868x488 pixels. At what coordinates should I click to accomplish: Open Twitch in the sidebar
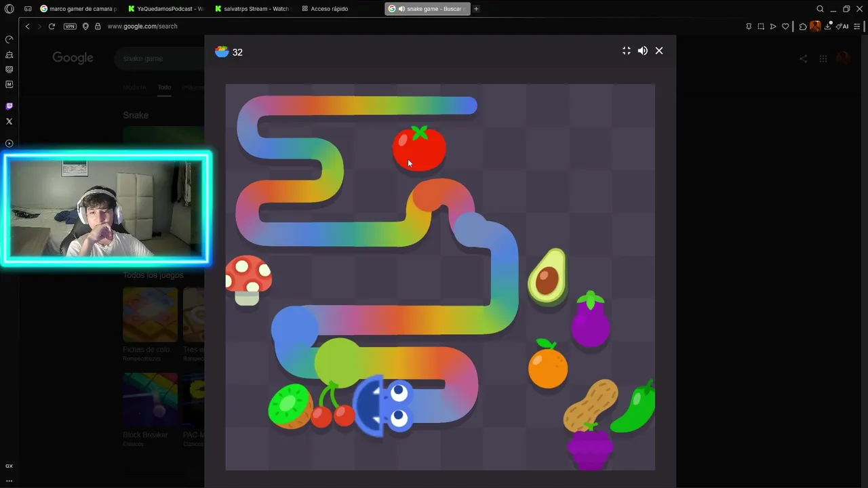pyautogui.click(x=9, y=106)
